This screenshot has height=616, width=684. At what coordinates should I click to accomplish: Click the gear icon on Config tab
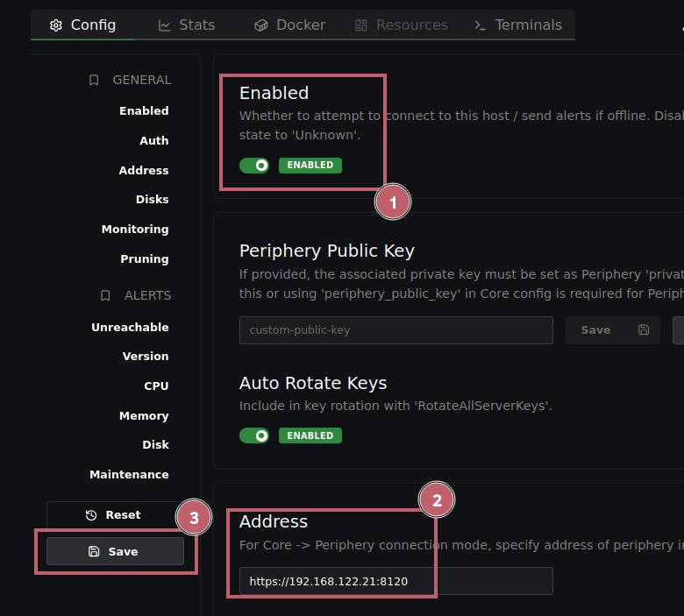[x=56, y=25]
